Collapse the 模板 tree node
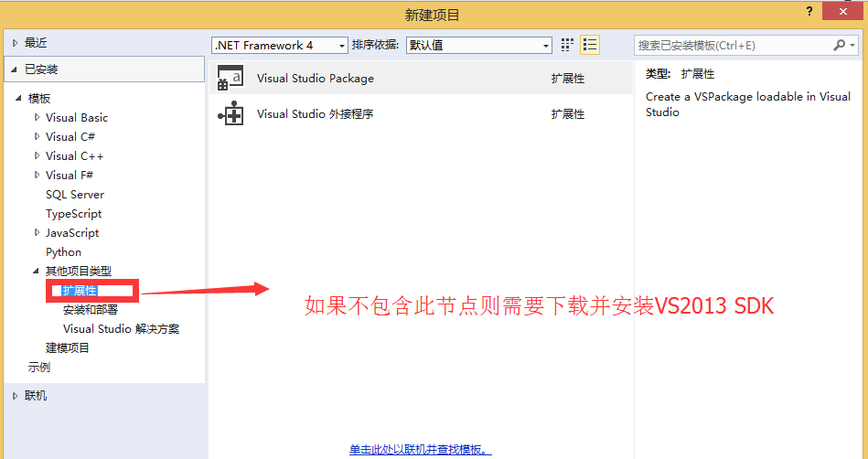This screenshot has width=868, height=459. pos(19,99)
